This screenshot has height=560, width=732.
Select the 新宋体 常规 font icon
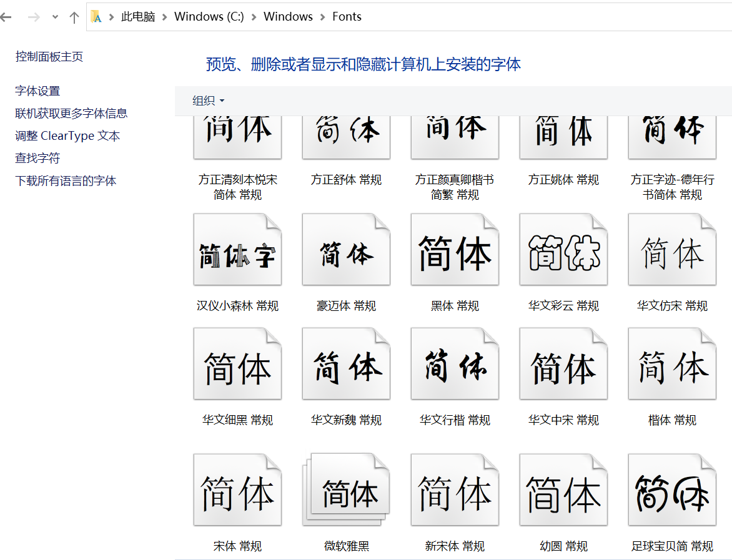455,489
